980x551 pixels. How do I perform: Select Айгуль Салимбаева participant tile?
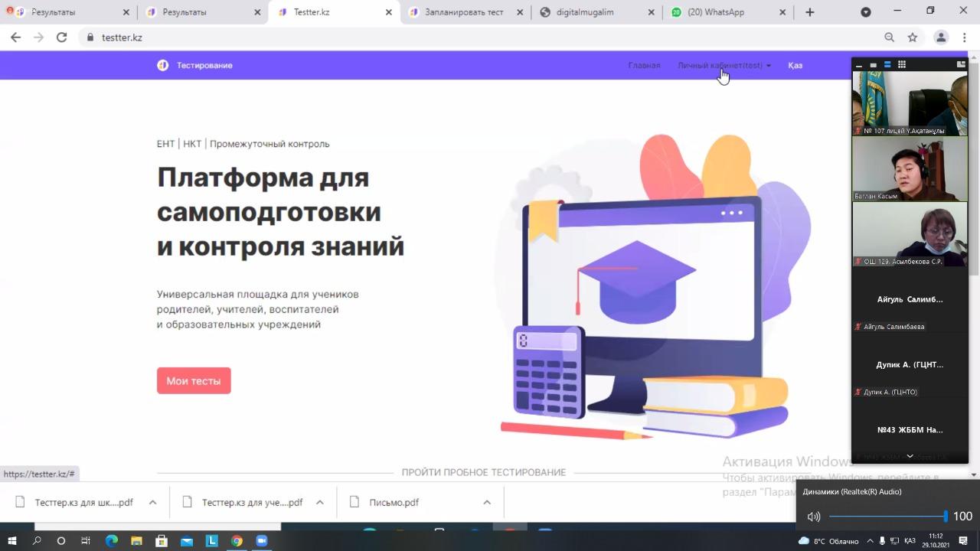click(910, 300)
